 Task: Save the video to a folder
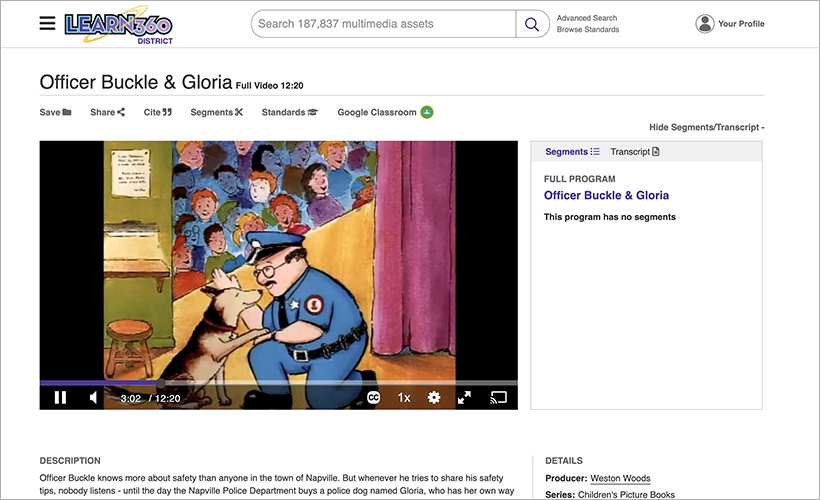pyautogui.click(x=55, y=112)
